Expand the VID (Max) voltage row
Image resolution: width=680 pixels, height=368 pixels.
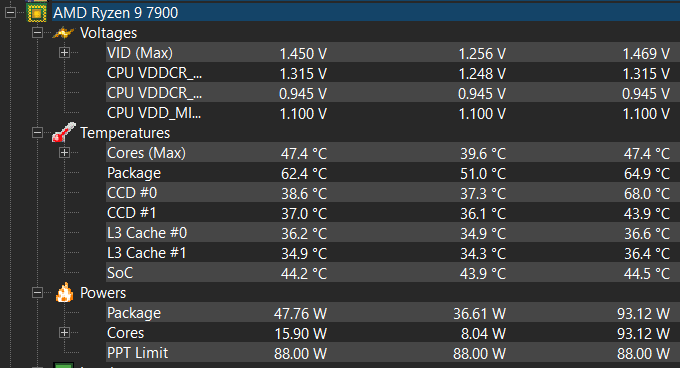(x=64, y=53)
